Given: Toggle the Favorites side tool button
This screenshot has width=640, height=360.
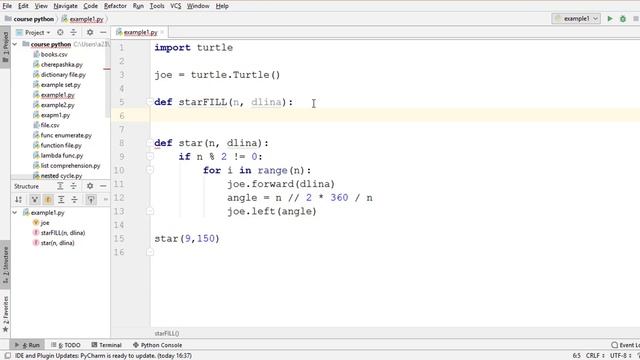Looking at the screenshot, I should pyautogui.click(x=5, y=313).
